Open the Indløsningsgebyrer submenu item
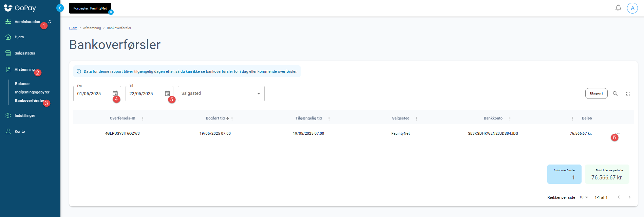This screenshot has width=644, height=217. click(32, 92)
